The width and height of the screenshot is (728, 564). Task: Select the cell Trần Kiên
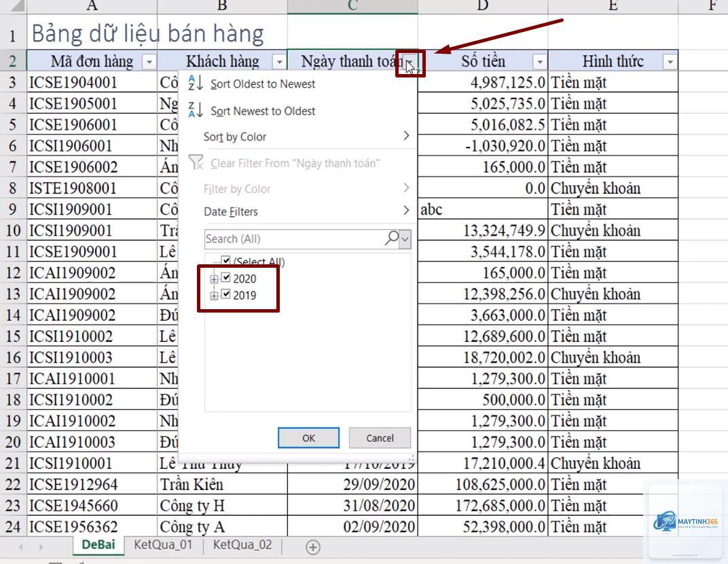[222, 484]
